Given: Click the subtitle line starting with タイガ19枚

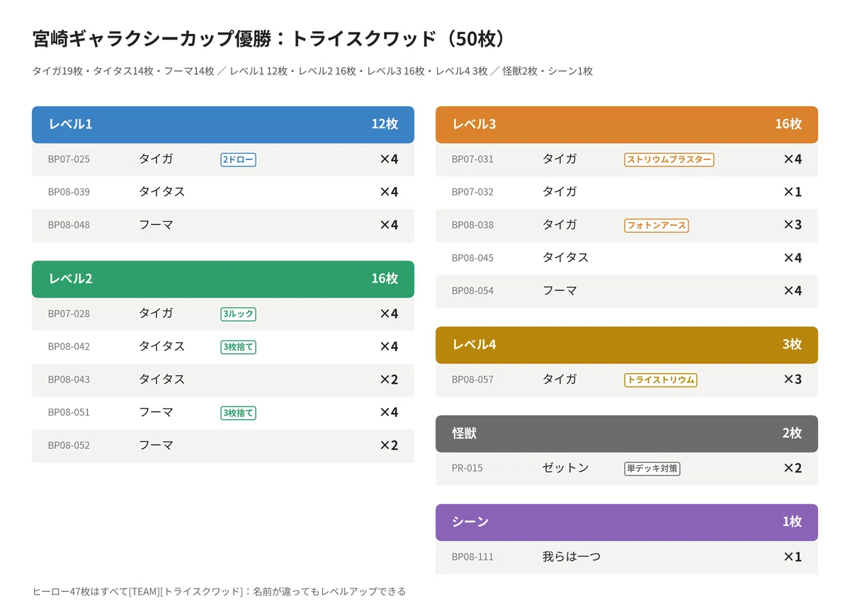Looking at the screenshot, I should pos(312,71).
